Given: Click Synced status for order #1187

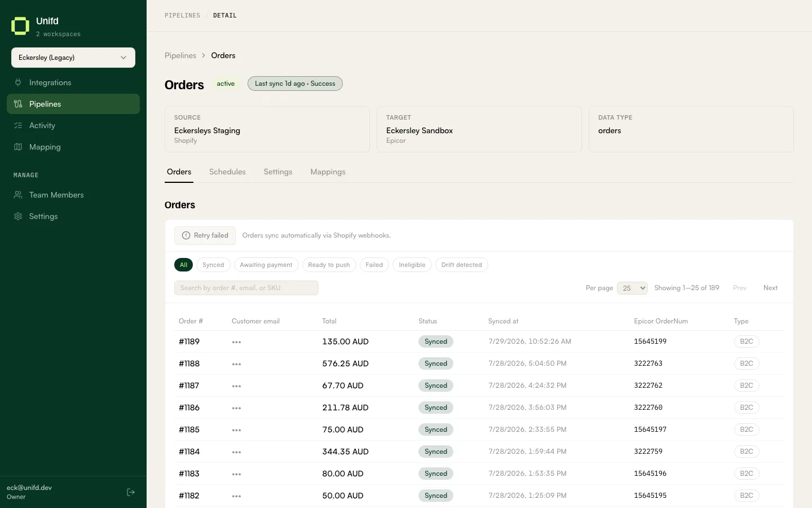Looking at the screenshot, I should tap(436, 386).
